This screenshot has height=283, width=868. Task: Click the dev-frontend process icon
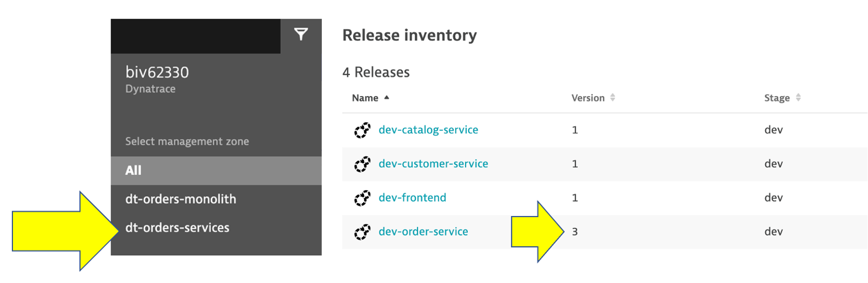[x=362, y=198]
